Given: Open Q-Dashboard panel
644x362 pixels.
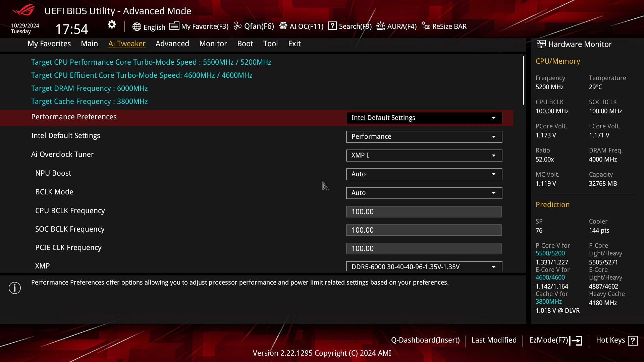Looking at the screenshot, I should pos(425,340).
